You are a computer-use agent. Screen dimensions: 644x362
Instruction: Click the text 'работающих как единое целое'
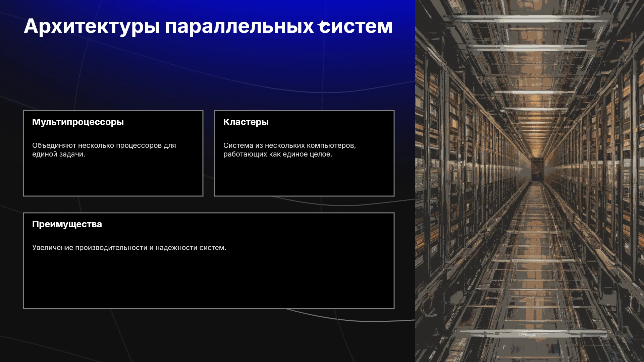point(277,154)
